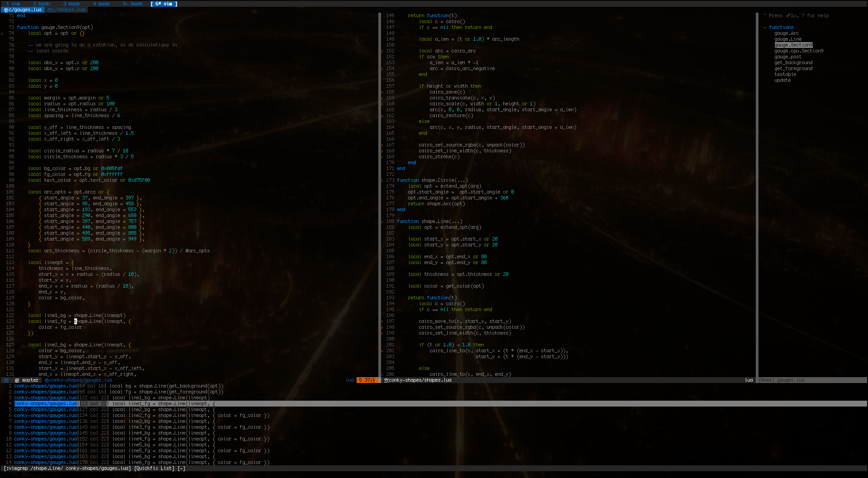Click the Quickfix List status bar

point(434,469)
